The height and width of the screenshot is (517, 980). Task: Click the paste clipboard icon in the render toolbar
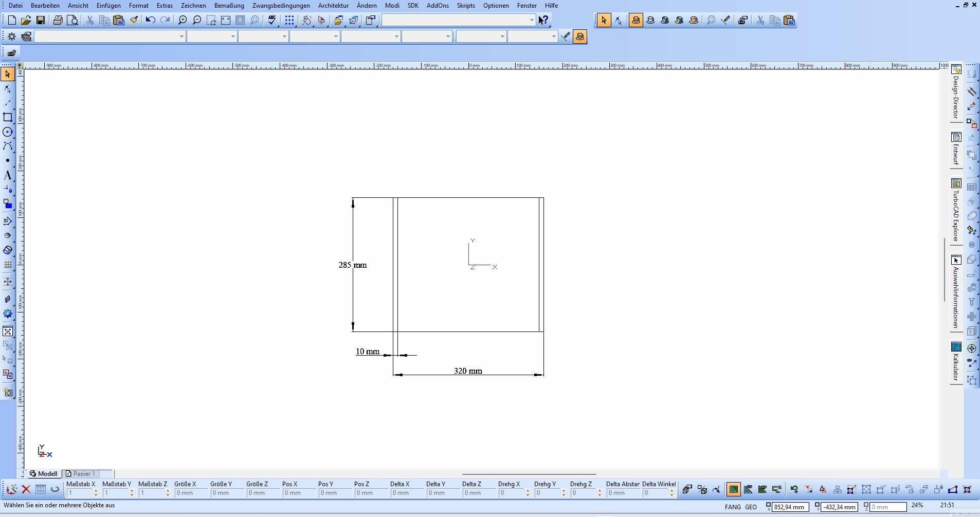click(790, 20)
